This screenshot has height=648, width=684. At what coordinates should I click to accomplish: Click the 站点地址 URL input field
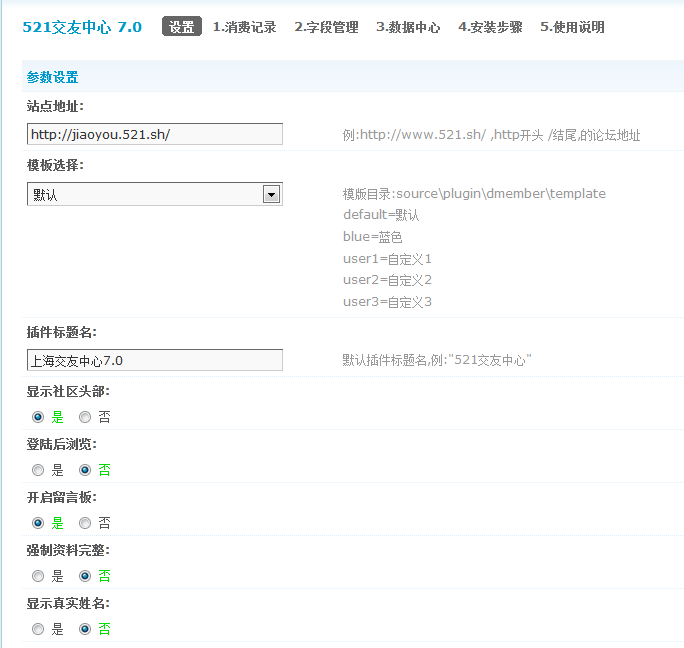tap(155, 134)
